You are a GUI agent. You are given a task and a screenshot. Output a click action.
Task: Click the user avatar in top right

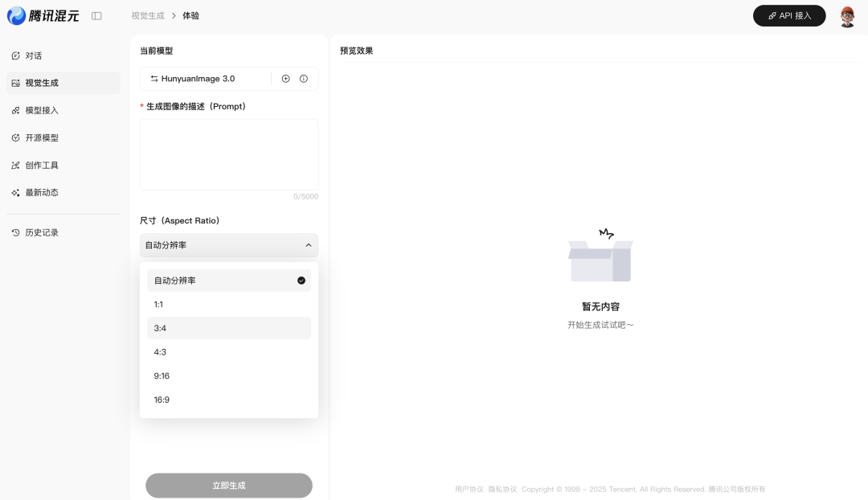(847, 16)
